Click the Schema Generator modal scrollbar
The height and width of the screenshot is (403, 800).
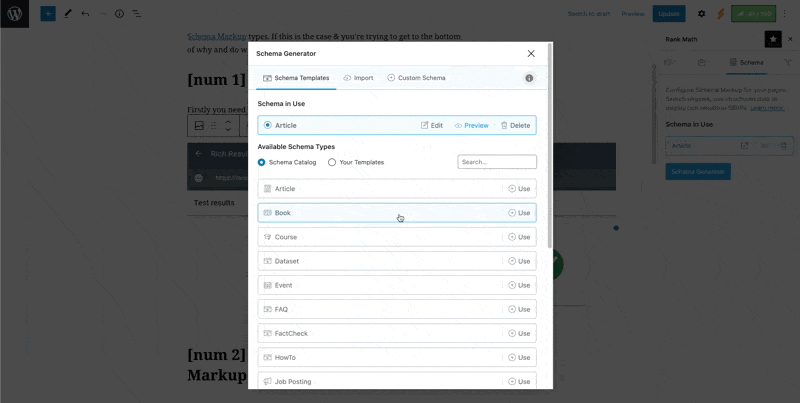(549, 145)
